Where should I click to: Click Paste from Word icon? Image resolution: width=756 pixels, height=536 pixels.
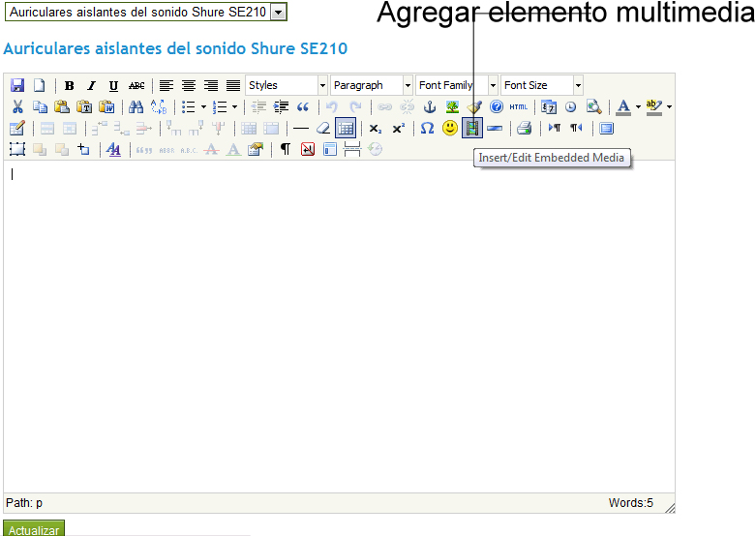coord(106,106)
